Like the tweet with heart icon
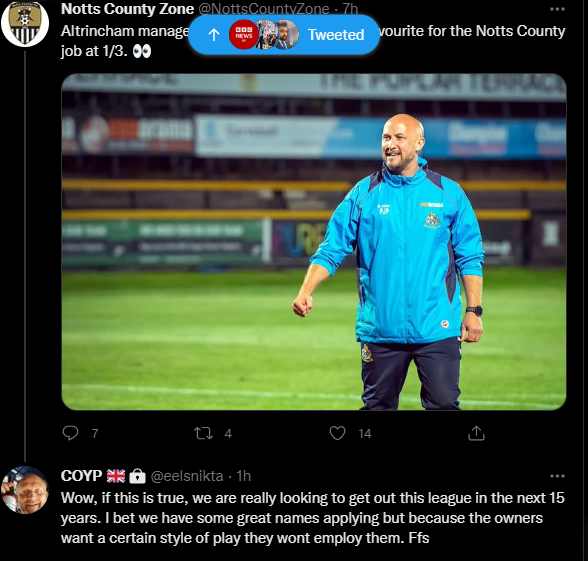This screenshot has width=588, height=561. (x=337, y=433)
